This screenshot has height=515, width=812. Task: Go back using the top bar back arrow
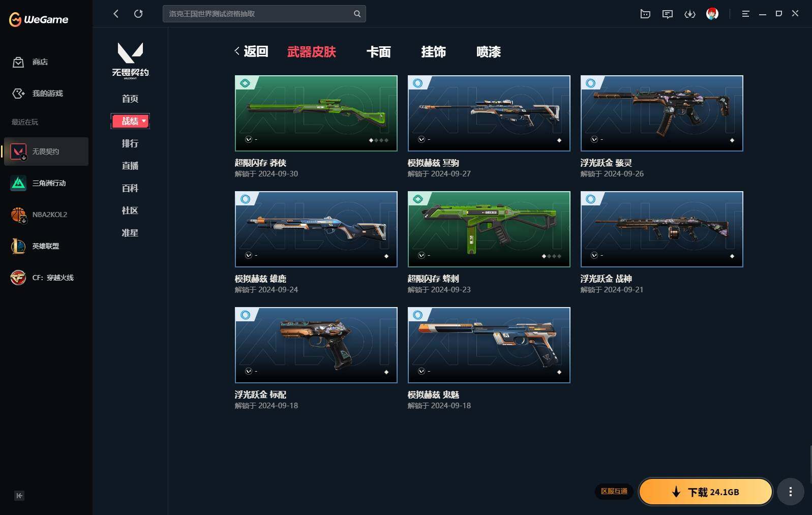click(116, 14)
